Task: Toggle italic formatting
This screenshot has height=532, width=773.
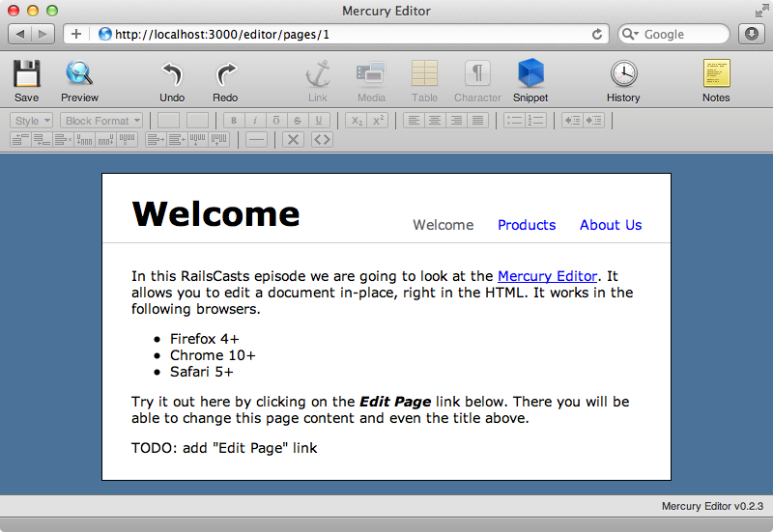Action: pos(255,121)
